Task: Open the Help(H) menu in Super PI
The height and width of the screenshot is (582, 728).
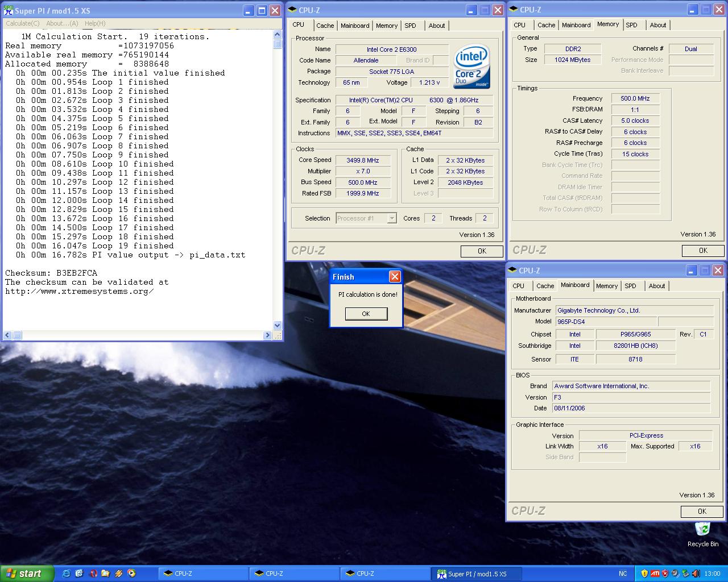Action: pos(95,23)
